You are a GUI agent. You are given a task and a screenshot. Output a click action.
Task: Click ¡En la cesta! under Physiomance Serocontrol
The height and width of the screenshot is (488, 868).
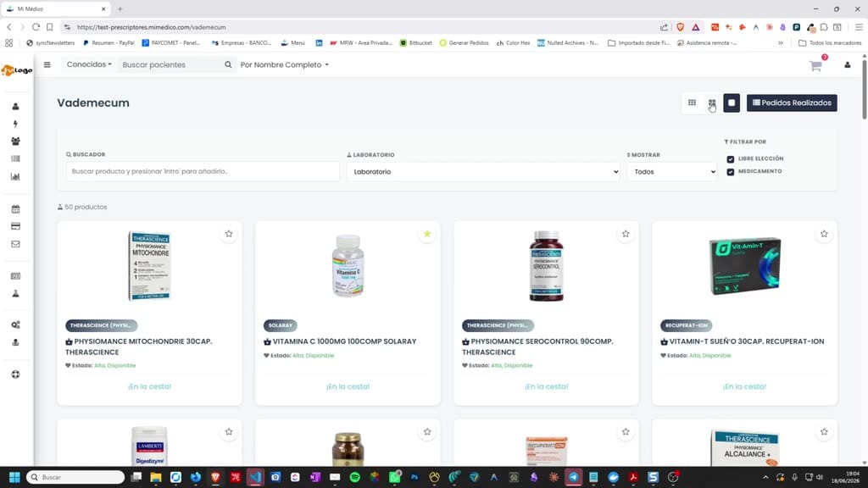point(547,386)
